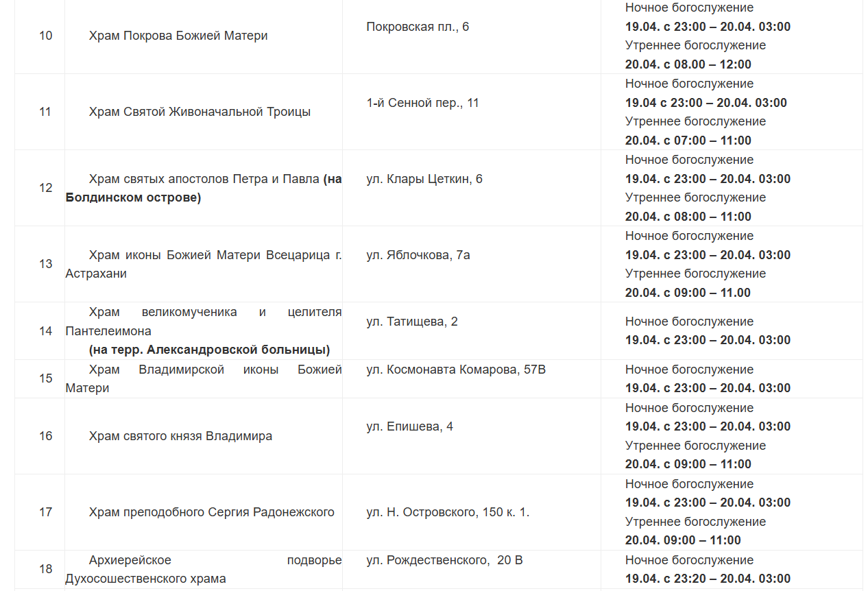Click address ул. Рождественского, 20 В
This screenshot has height=591, width=868.
point(444,560)
